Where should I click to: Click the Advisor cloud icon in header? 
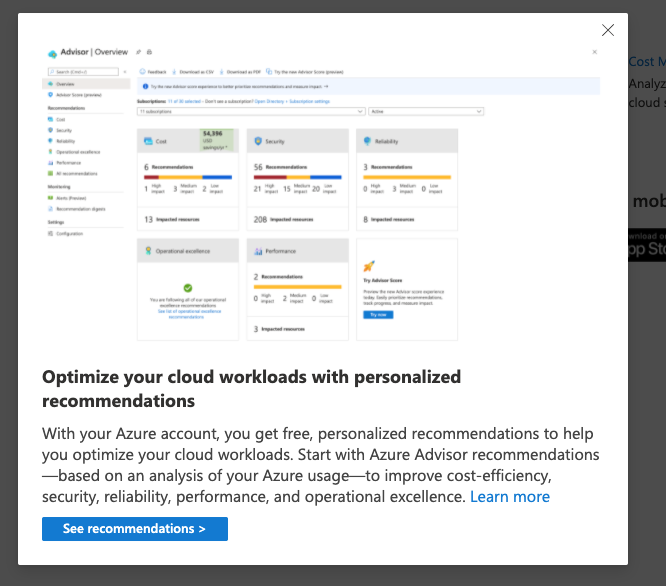(x=51, y=52)
